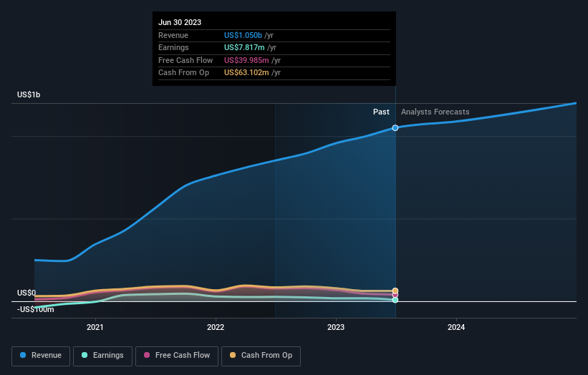This screenshot has width=588, height=375.
Task: Click the Past label on chart
Action: (381, 112)
